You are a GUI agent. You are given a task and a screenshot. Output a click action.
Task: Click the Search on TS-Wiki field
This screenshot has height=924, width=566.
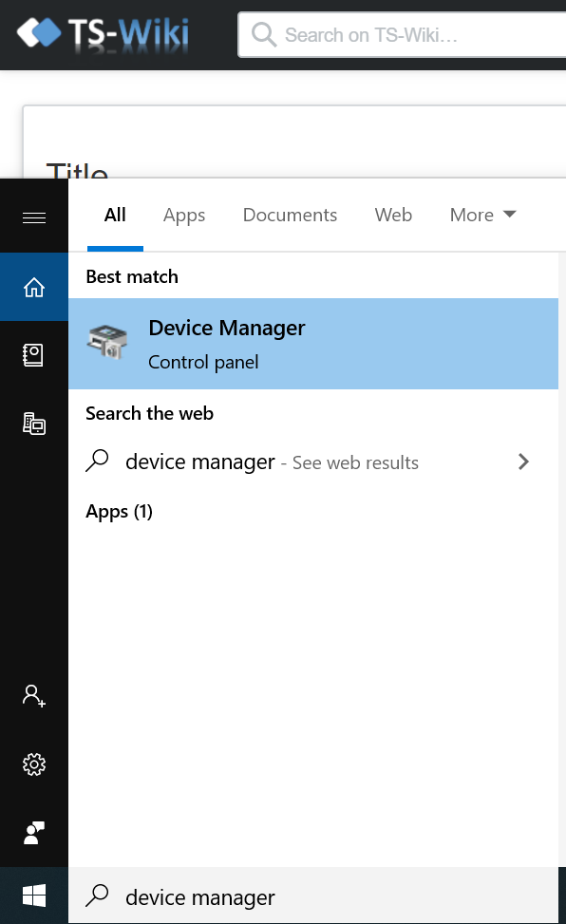(402, 35)
